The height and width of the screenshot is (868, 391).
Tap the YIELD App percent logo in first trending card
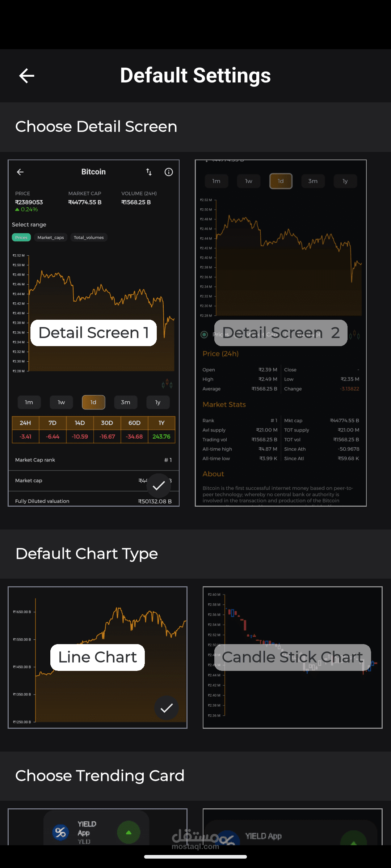(x=60, y=832)
